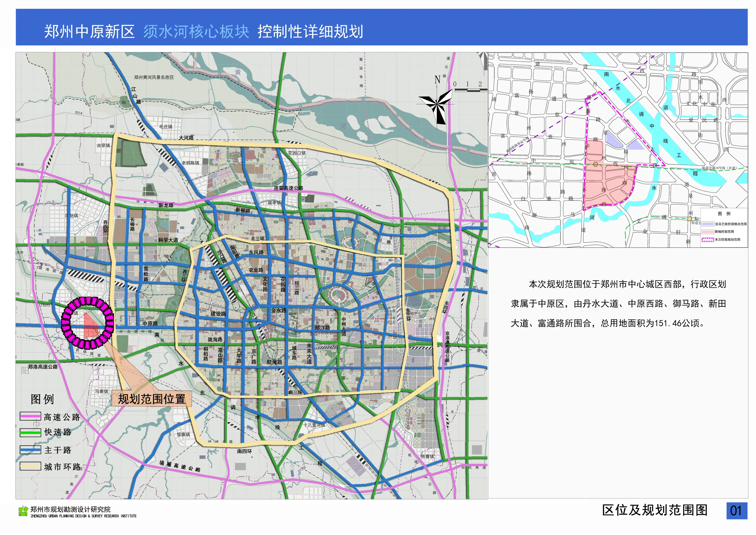Viewport: 756px width, 535px height.
Task: Select the blue 主干路 legend swatch
Action: click(x=30, y=450)
